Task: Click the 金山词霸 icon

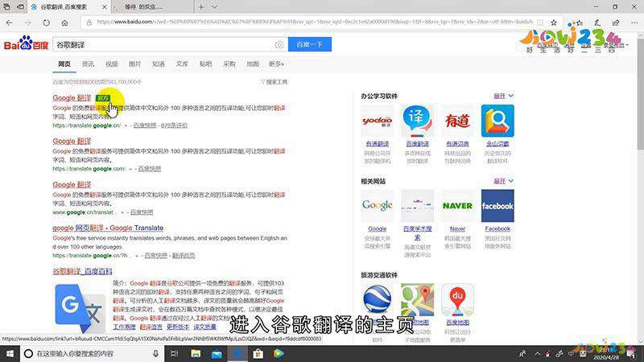Action: (497, 121)
